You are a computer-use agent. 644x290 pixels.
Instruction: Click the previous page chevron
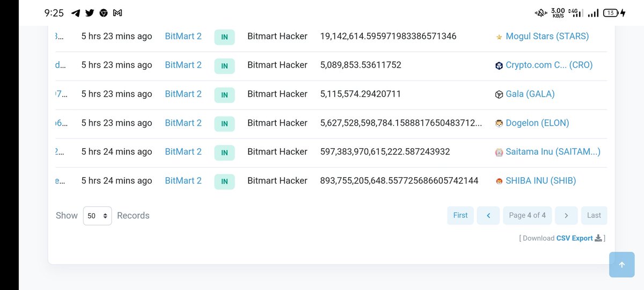[488, 215]
